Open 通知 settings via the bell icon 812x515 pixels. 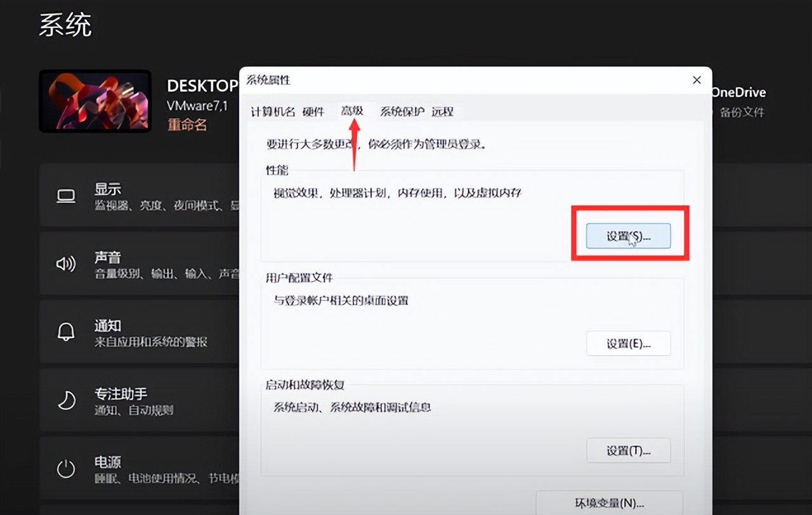click(66, 332)
